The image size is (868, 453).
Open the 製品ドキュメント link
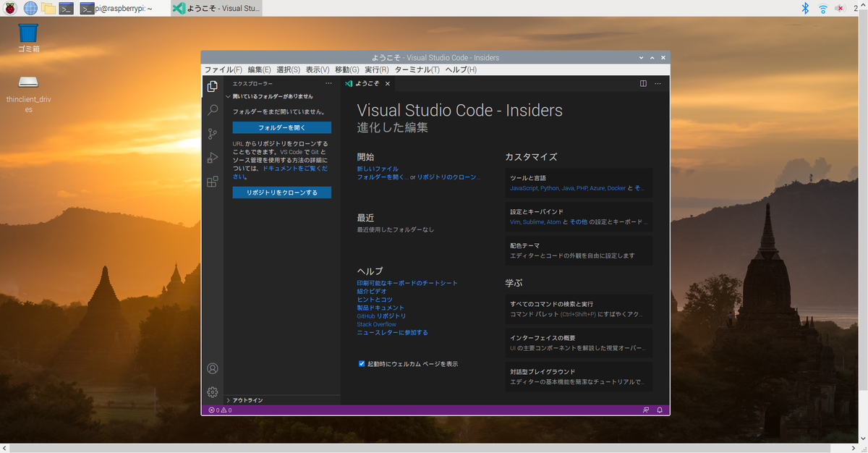[380, 308]
